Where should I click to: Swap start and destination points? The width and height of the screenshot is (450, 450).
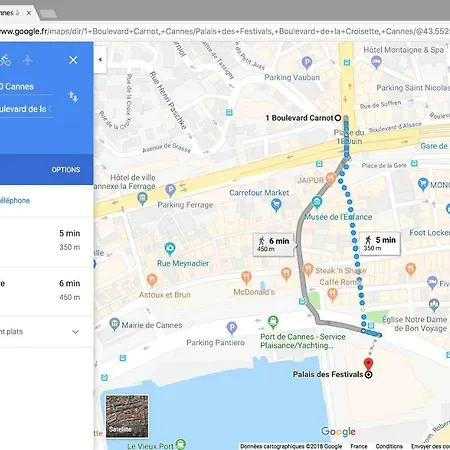coord(73,97)
